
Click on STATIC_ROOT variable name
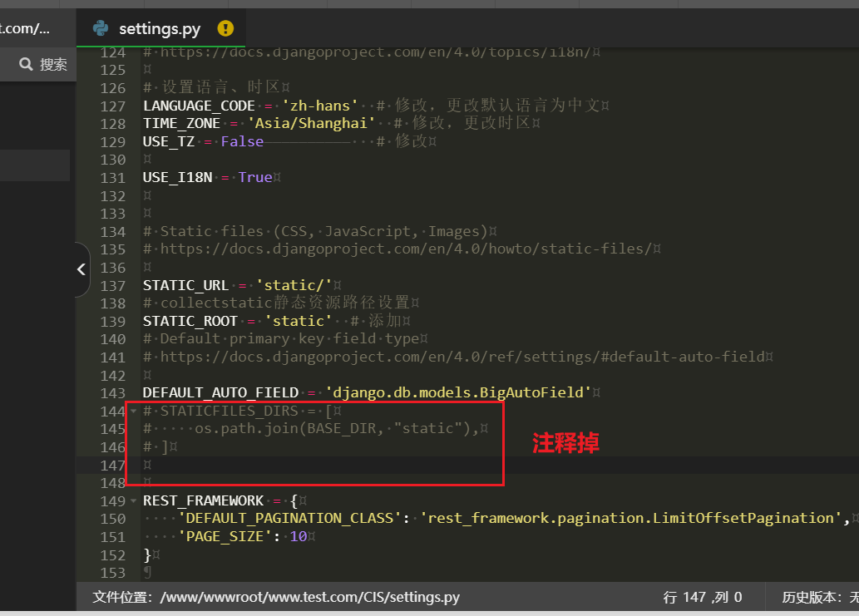[x=190, y=321]
